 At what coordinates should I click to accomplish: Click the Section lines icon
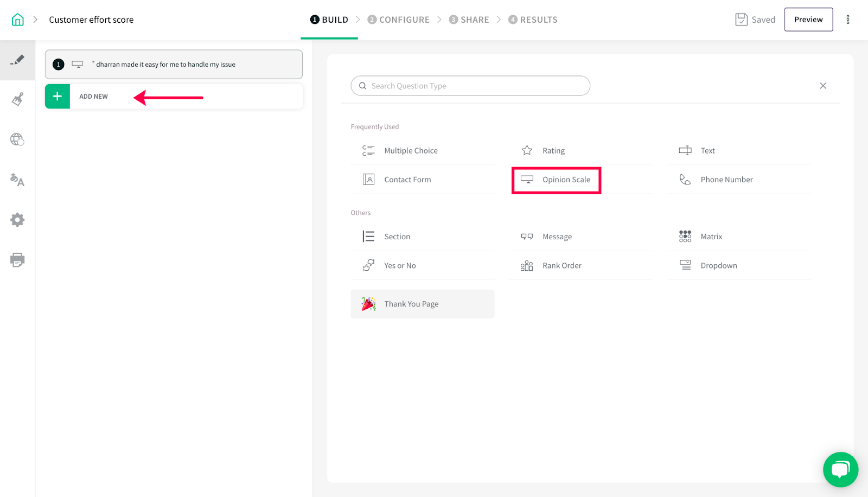(368, 237)
